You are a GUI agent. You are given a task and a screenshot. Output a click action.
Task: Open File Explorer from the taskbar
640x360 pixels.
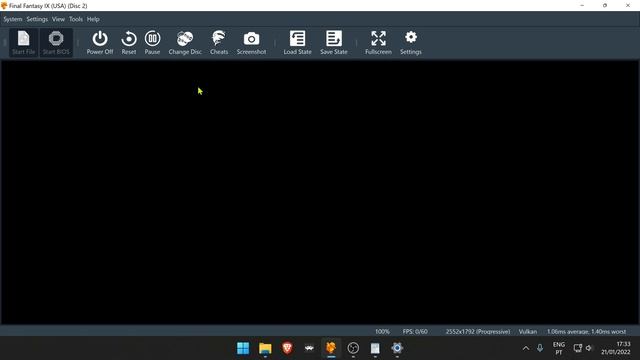pos(265,348)
